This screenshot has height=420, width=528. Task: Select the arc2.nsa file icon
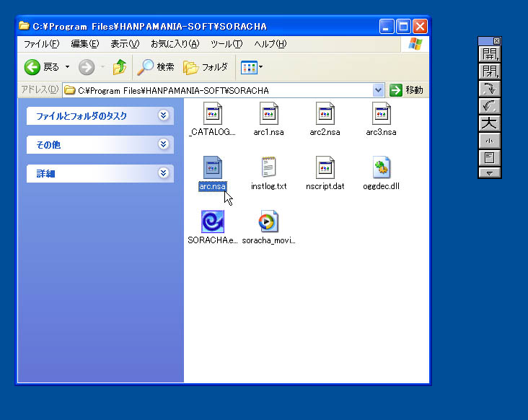pyautogui.click(x=325, y=113)
